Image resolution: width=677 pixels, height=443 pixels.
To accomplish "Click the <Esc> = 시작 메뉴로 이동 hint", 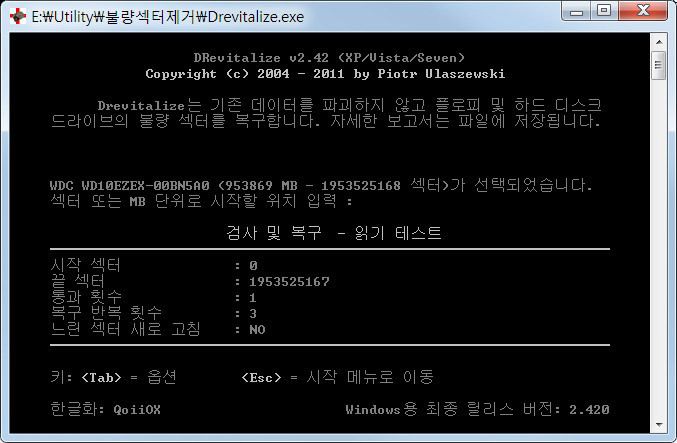I will click(338, 377).
